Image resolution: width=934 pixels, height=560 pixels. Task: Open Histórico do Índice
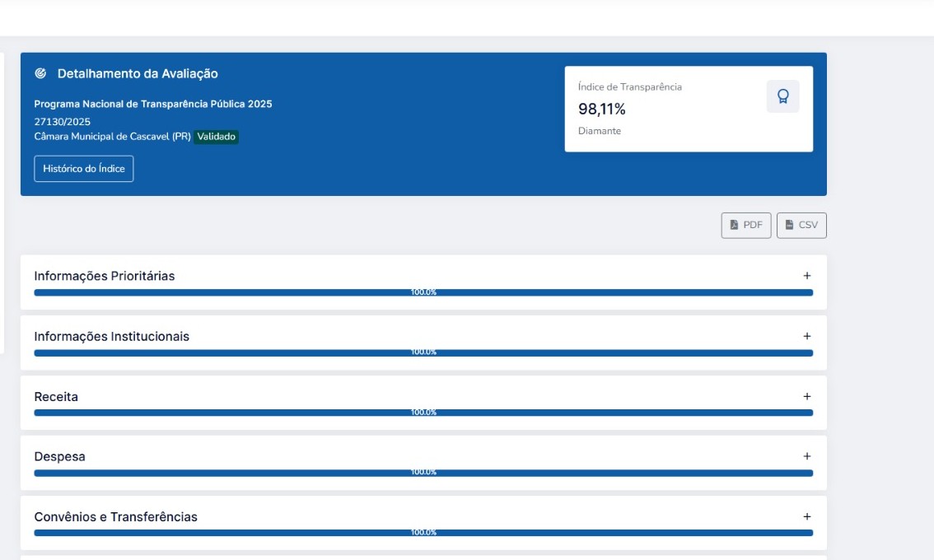click(x=83, y=169)
